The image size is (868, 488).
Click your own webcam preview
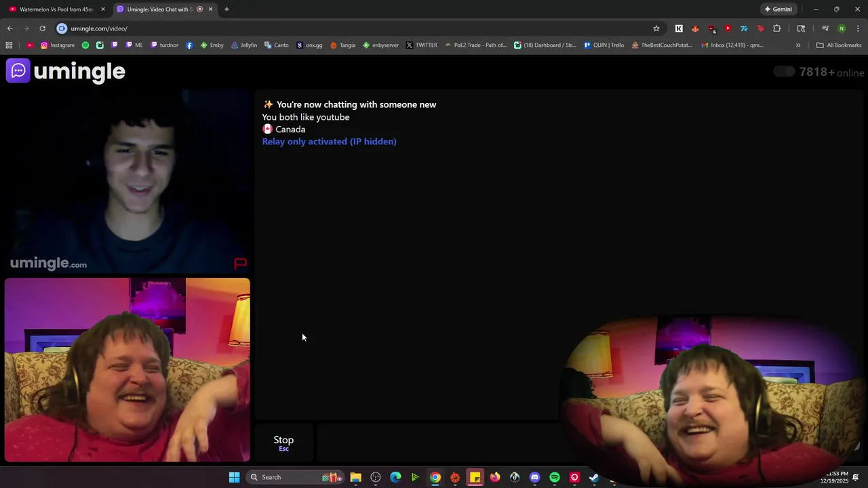(127, 370)
